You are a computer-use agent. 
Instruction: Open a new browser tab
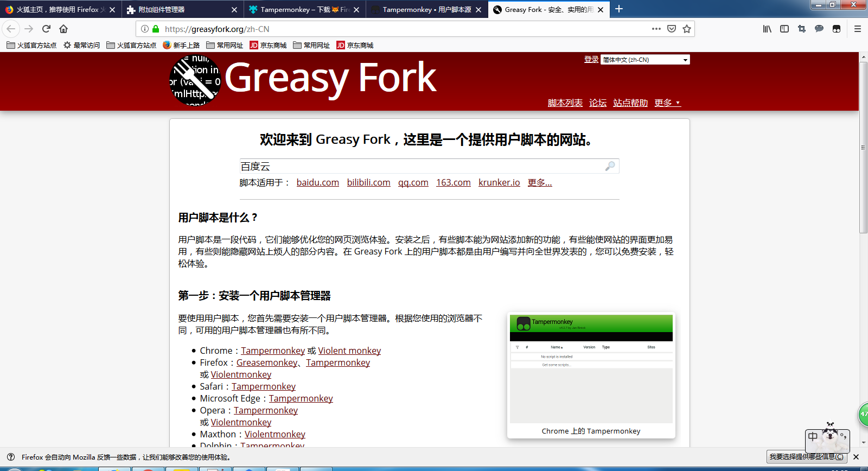pyautogui.click(x=619, y=9)
